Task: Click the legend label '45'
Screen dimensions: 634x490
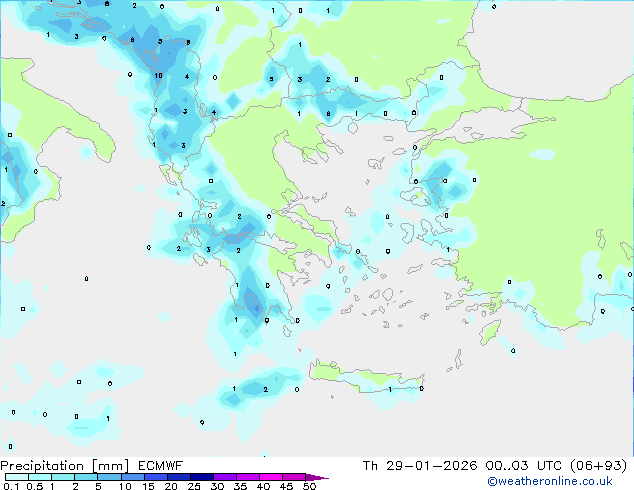Action: (286, 486)
